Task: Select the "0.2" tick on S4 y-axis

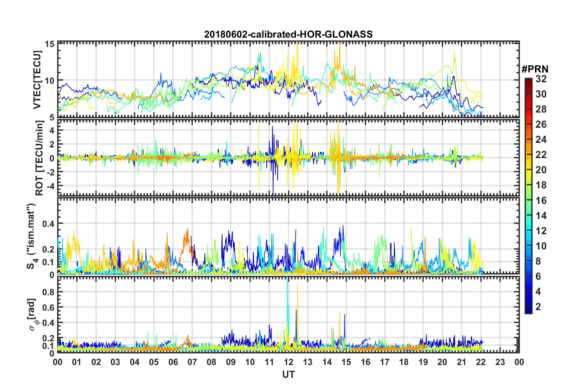Action: pos(48,249)
